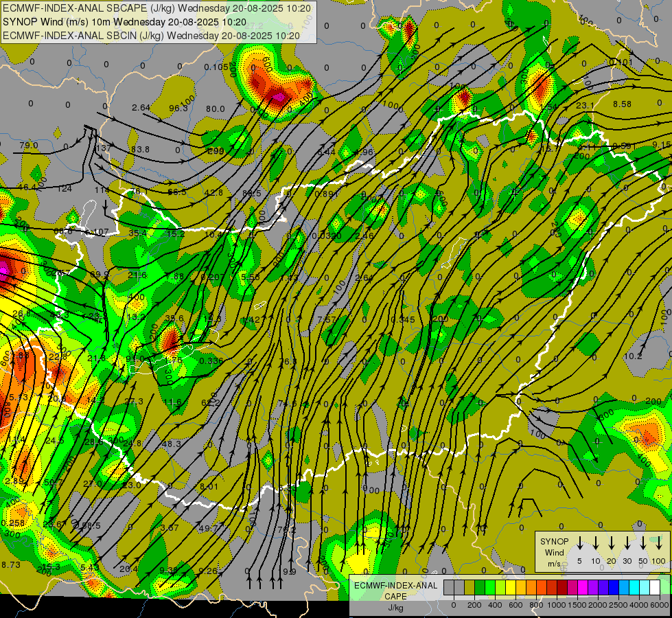This screenshot has height=618, width=672.
Task: Click the map value '49.7'
Action: pos(209,528)
